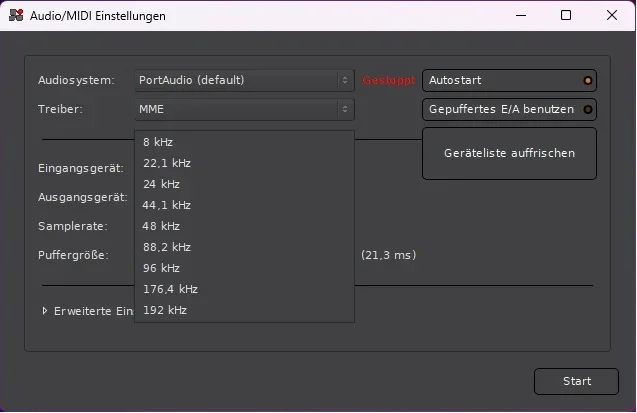The width and height of the screenshot is (637, 413).
Task: Click the app icon in title bar
Action: 15,16
